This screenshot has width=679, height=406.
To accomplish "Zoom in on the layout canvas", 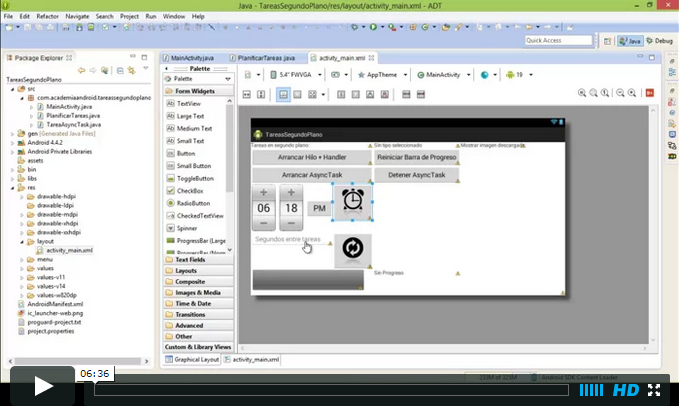I will [x=632, y=93].
